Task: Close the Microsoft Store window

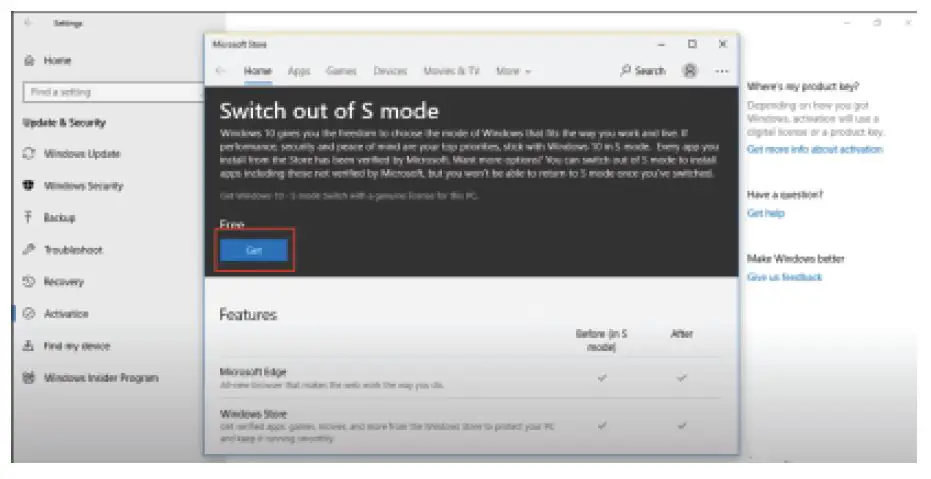Action: tap(723, 44)
